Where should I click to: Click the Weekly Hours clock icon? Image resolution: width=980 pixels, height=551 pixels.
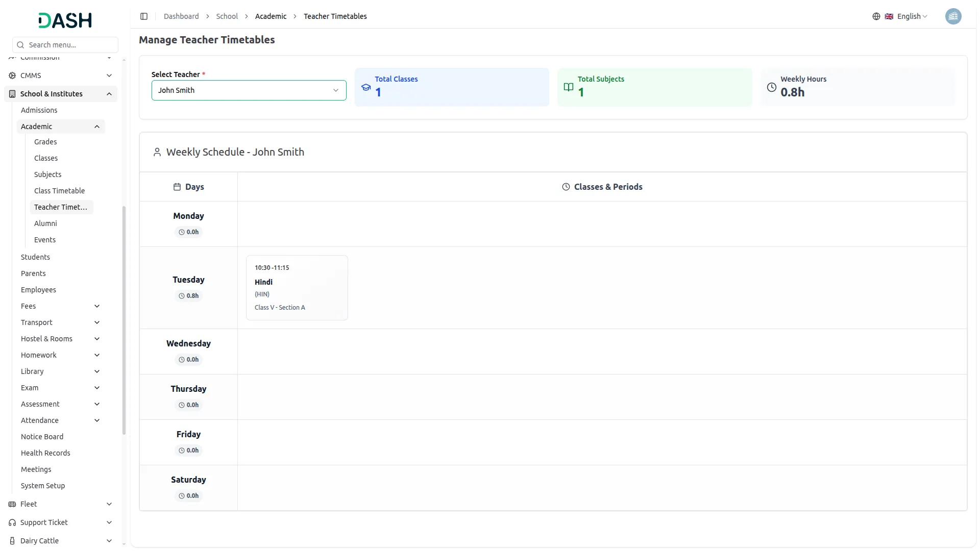click(771, 87)
